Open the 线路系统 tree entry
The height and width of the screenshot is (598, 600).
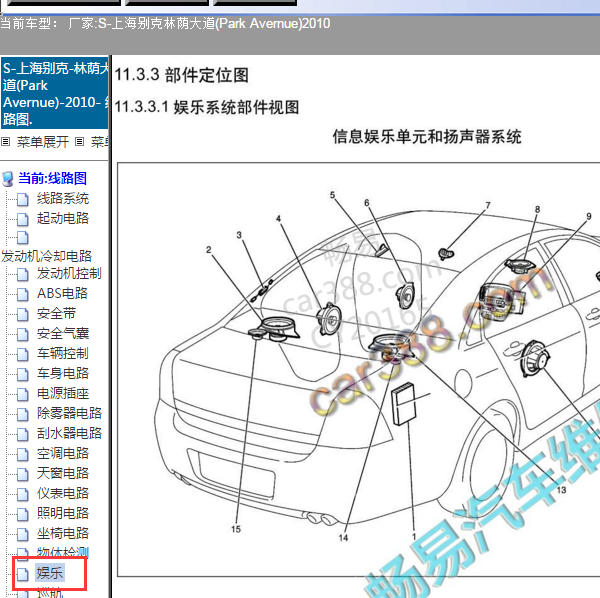[x=63, y=199]
